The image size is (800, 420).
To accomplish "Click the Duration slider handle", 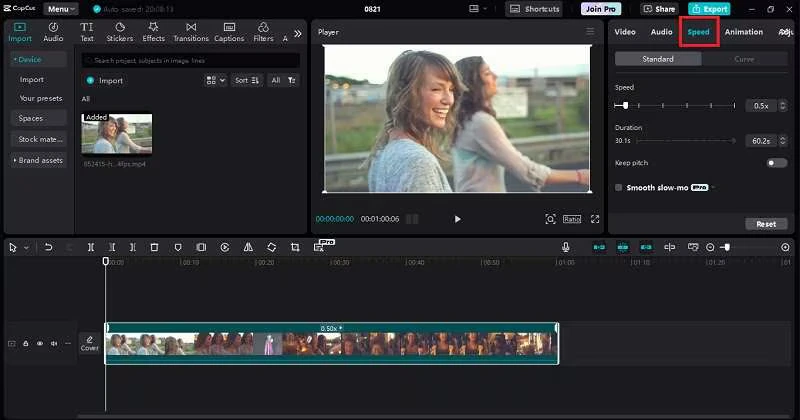I will [x=734, y=141].
